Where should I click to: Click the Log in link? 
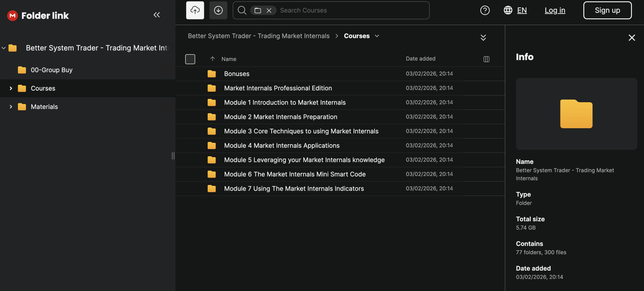click(555, 10)
